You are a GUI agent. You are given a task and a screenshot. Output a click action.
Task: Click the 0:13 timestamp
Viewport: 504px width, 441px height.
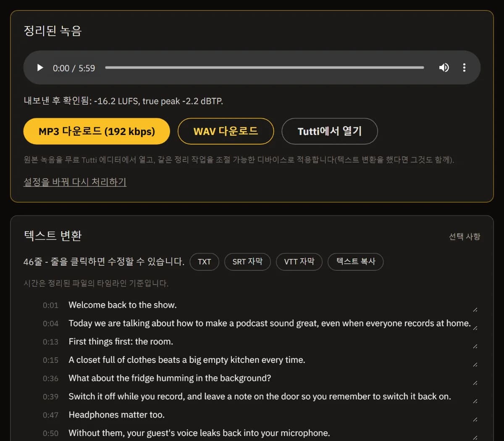coord(50,342)
